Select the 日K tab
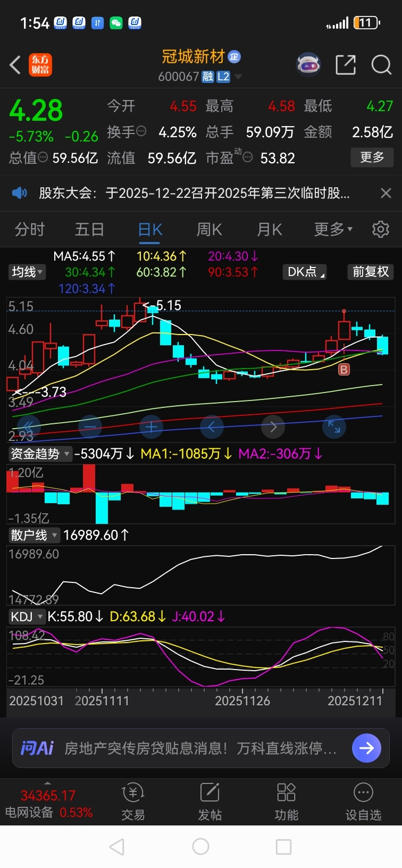 point(150,229)
